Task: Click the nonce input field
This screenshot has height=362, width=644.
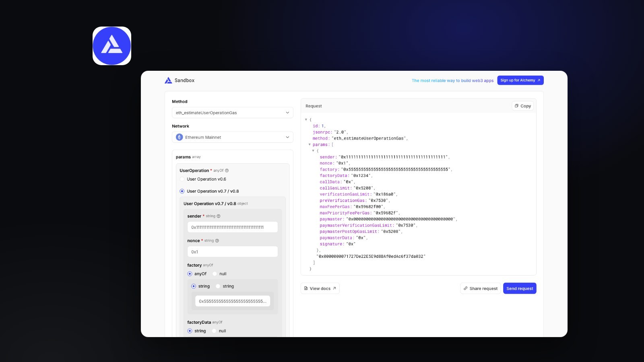Action: pyautogui.click(x=233, y=252)
